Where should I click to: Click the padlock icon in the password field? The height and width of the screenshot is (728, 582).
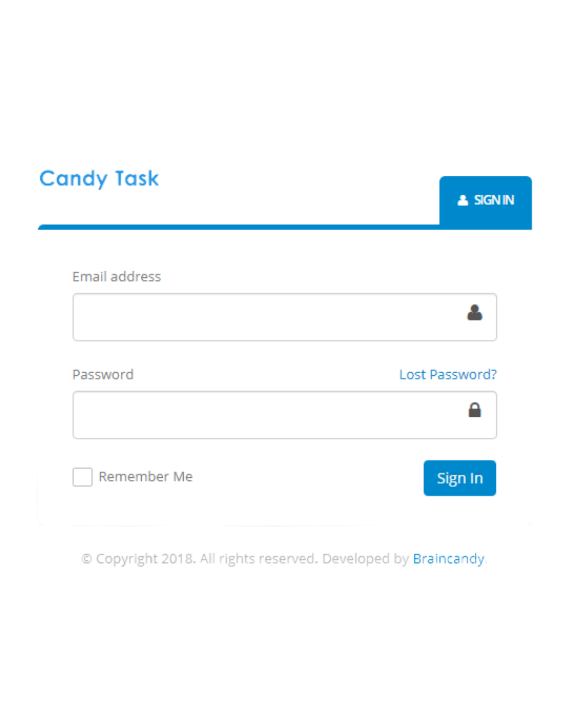tap(474, 410)
